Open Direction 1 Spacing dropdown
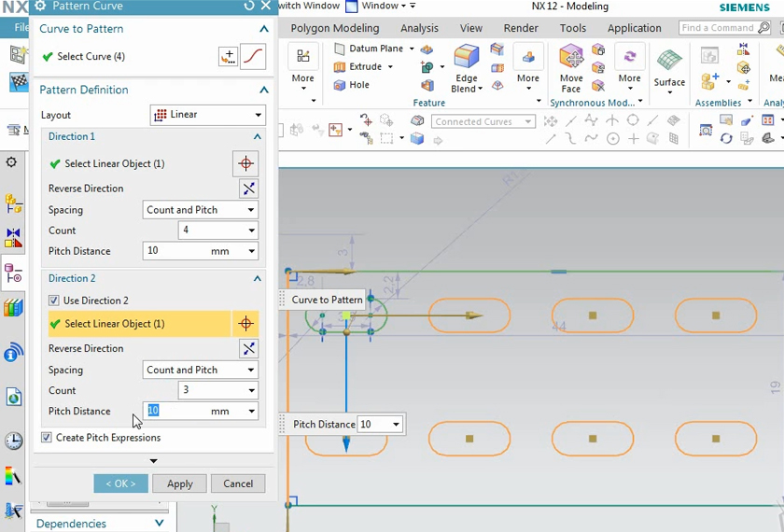 [x=200, y=210]
